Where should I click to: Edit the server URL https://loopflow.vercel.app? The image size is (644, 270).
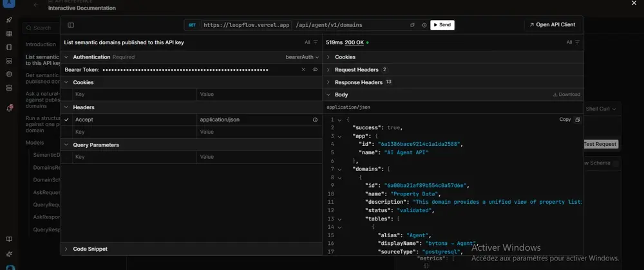tap(247, 25)
